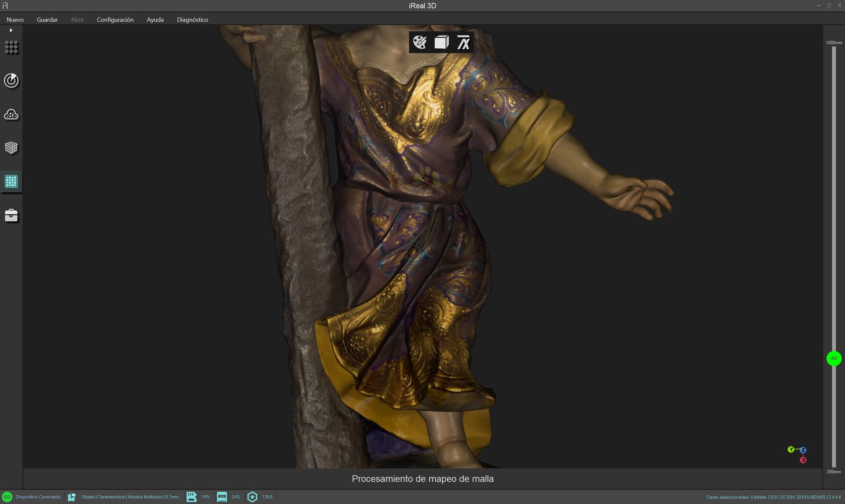Open the scan dial icon in sidebar
The height and width of the screenshot is (504, 845).
(x=11, y=80)
